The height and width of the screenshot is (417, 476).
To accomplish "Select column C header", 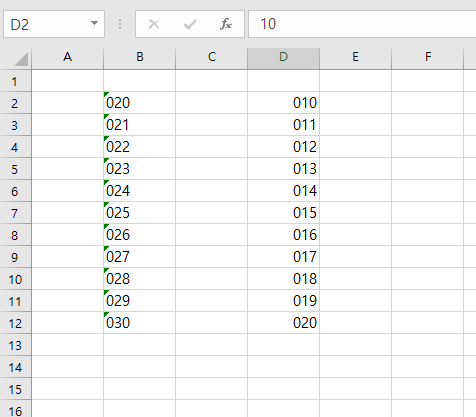I will [212, 57].
